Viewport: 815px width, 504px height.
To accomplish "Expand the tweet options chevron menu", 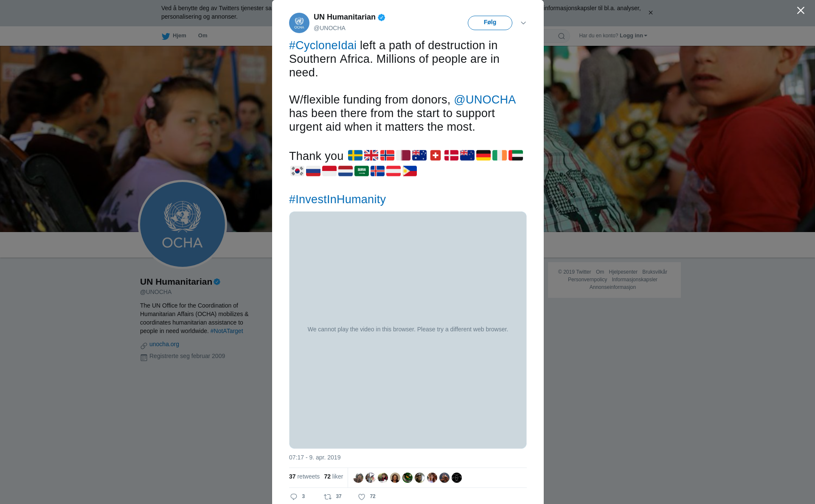I will point(523,23).
